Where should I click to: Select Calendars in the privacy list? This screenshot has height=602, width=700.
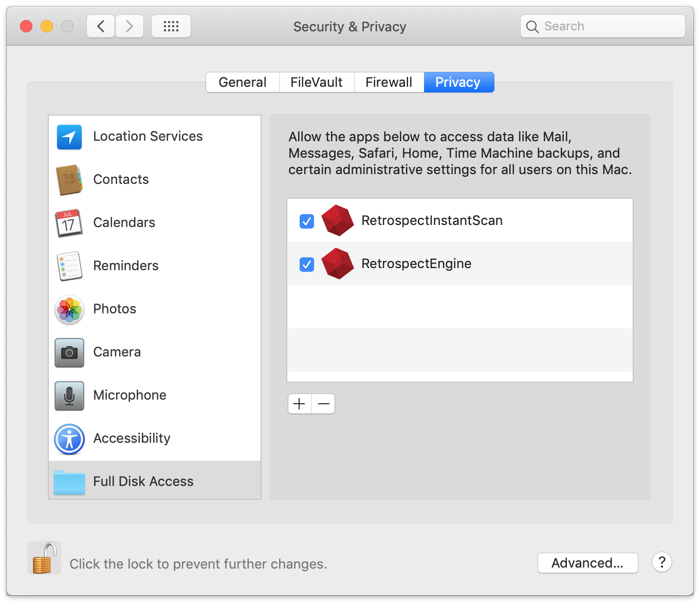(x=155, y=223)
